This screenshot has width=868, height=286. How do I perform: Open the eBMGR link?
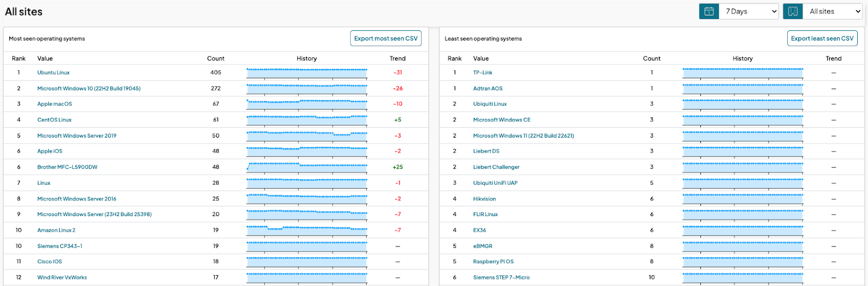pos(483,246)
